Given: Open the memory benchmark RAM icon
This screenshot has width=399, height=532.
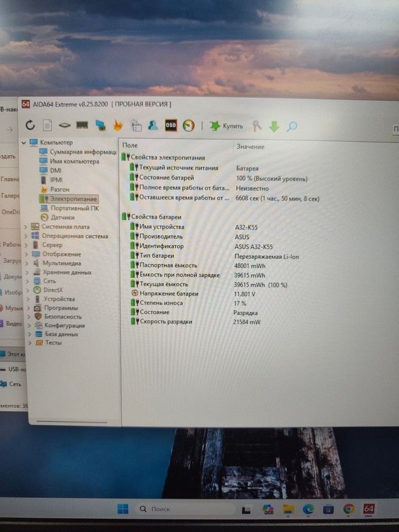Looking at the screenshot, I should click(82, 125).
